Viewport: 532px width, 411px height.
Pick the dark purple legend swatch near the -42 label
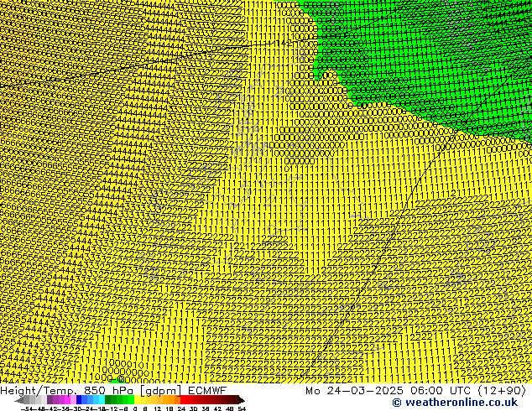pos(50,400)
